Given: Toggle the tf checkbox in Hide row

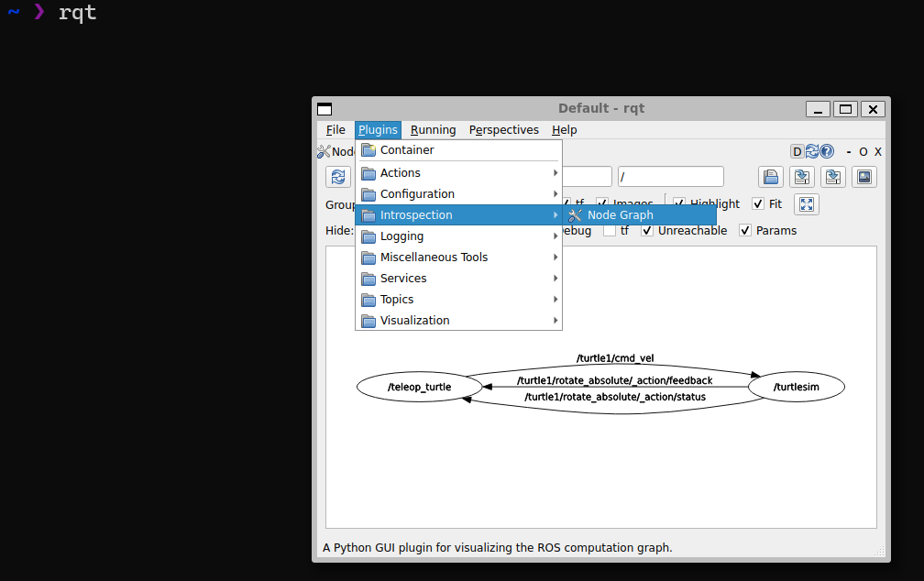Looking at the screenshot, I should click(610, 230).
